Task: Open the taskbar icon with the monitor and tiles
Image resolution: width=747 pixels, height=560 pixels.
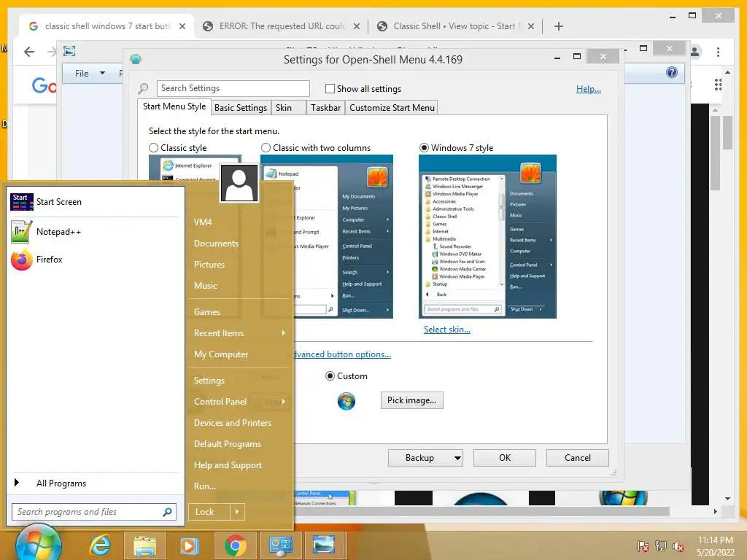Action: [x=280, y=545]
